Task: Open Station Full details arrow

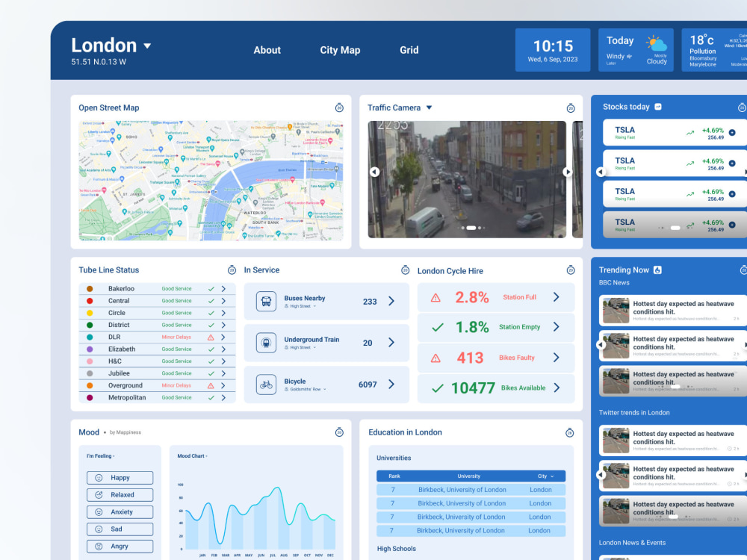Action: (x=556, y=297)
